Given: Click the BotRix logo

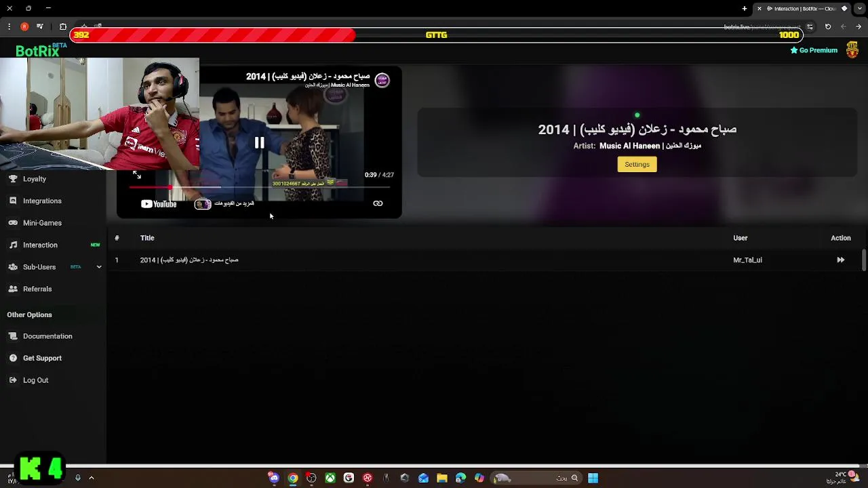Looking at the screenshot, I should tap(39, 50).
